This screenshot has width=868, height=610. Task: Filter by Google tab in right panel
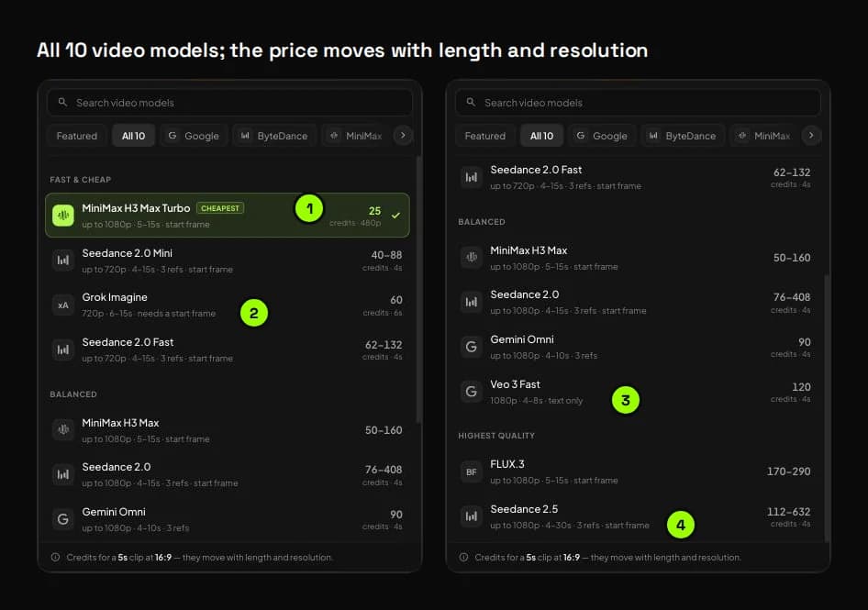coord(602,136)
